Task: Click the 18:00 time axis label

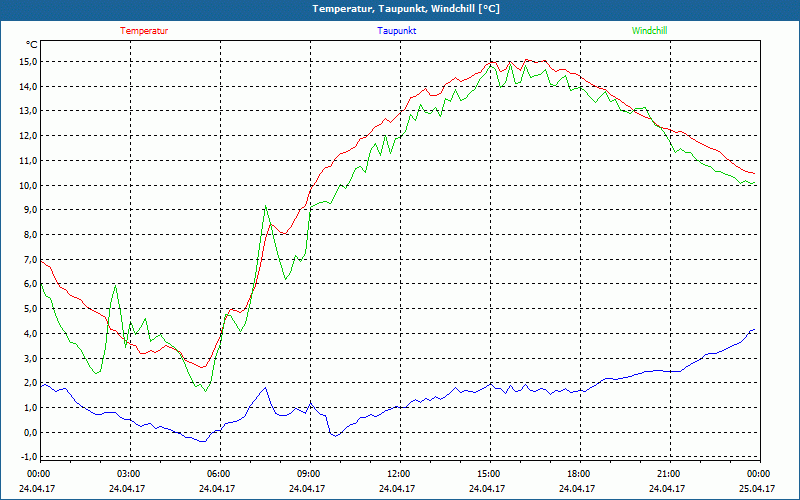Action: pos(577,474)
